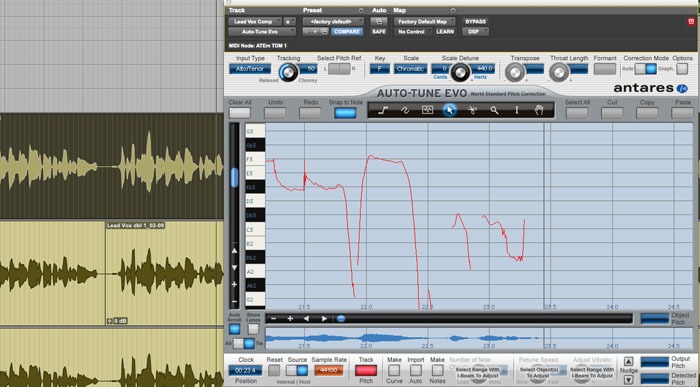Screen dimensions: 700x387
Task: Click the Nudge up arrow
Action: coord(629,362)
